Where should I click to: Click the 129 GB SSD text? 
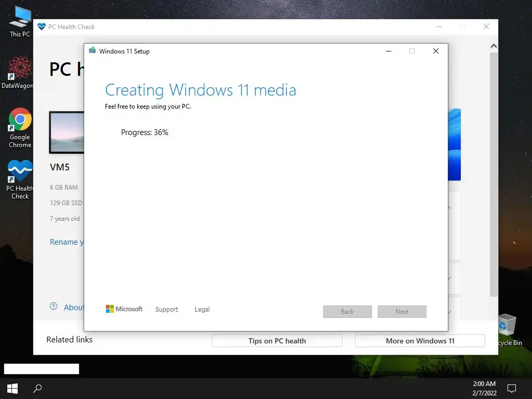(x=66, y=203)
